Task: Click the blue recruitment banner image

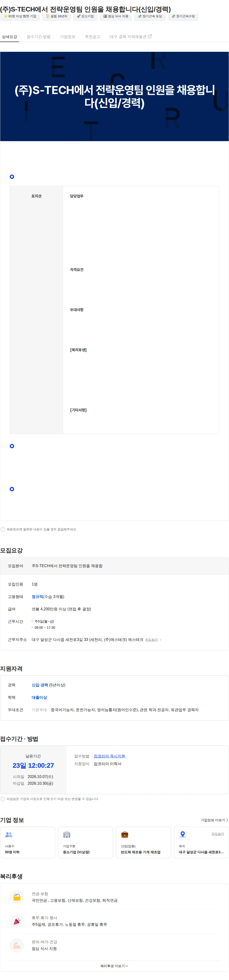Action: tap(114, 96)
